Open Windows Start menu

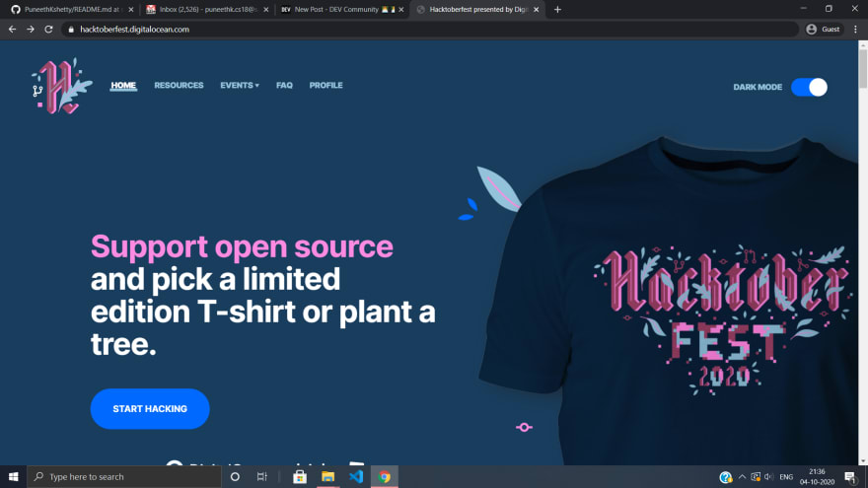click(13, 476)
